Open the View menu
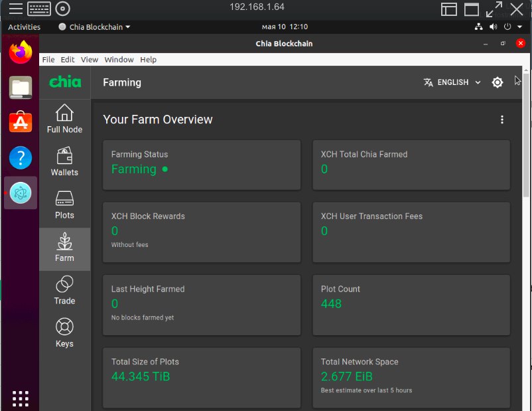The width and height of the screenshot is (532, 411). 90,60
